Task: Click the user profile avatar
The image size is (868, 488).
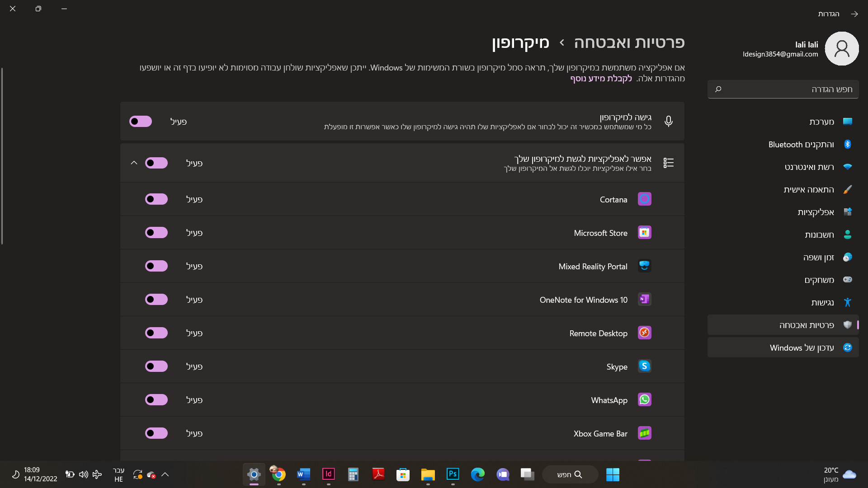Action: click(841, 48)
